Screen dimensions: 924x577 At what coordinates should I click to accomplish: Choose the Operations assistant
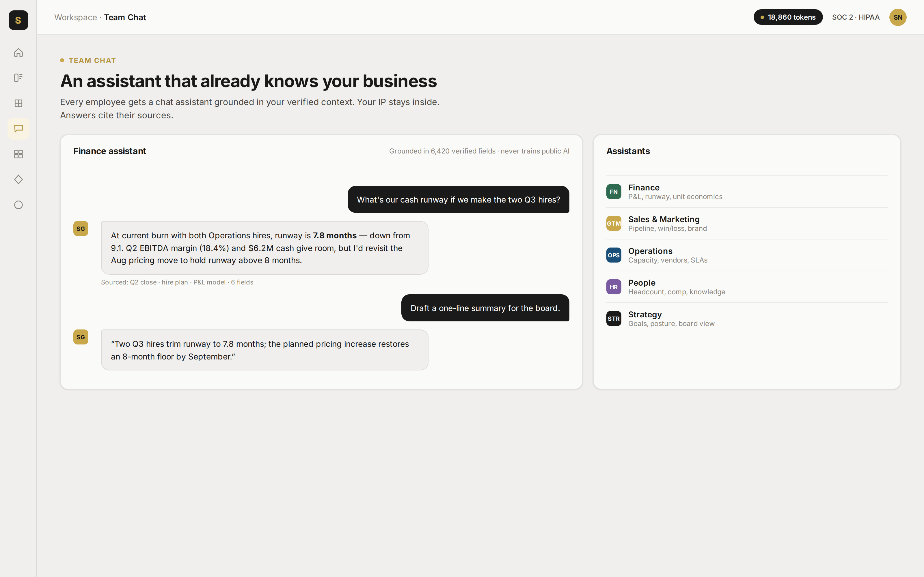tap(746, 255)
